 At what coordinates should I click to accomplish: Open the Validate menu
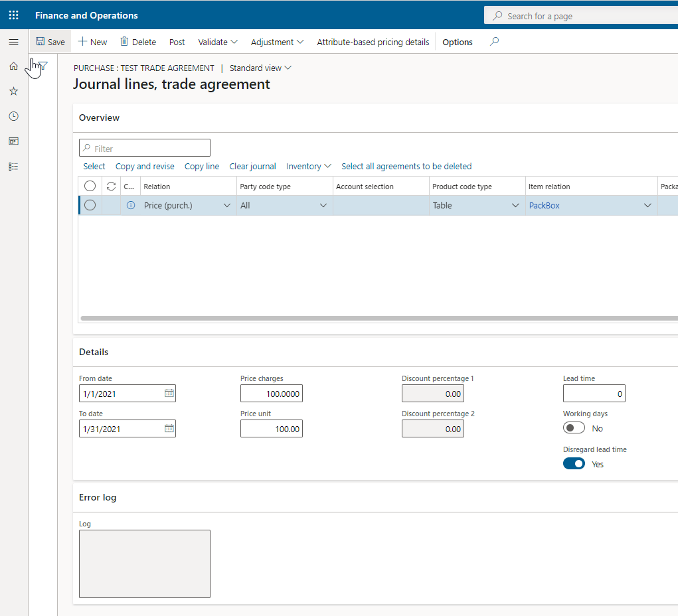(217, 42)
